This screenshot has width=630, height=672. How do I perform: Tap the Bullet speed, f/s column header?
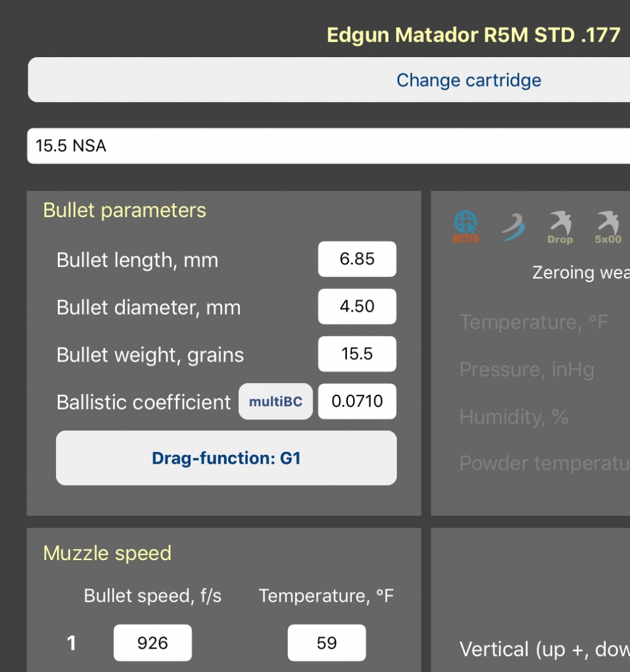coord(152,596)
